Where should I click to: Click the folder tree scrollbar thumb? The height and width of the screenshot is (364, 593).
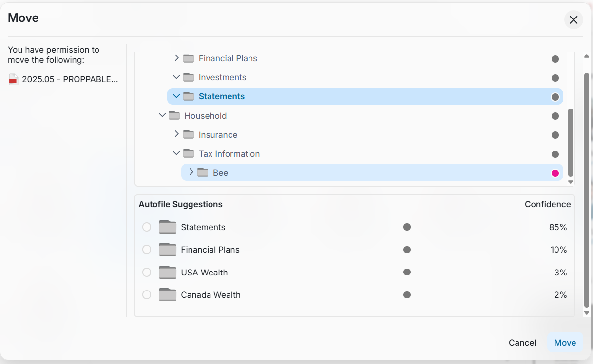pyautogui.click(x=571, y=143)
